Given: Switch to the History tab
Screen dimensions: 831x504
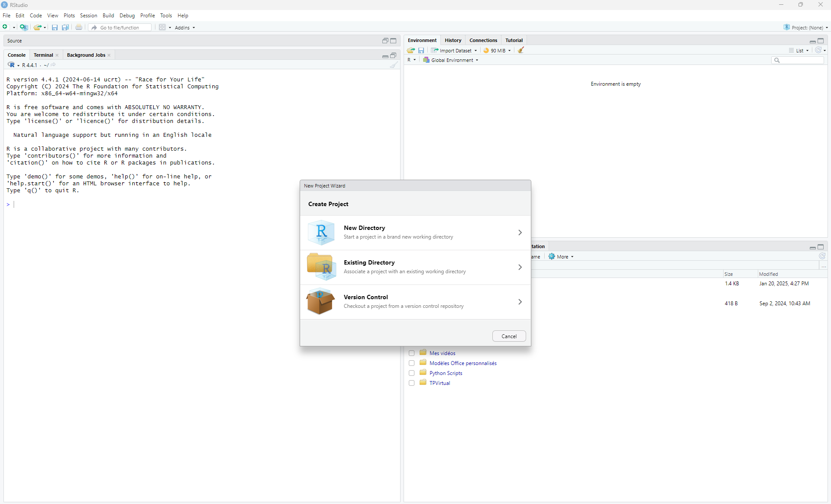Looking at the screenshot, I should coord(453,40).
